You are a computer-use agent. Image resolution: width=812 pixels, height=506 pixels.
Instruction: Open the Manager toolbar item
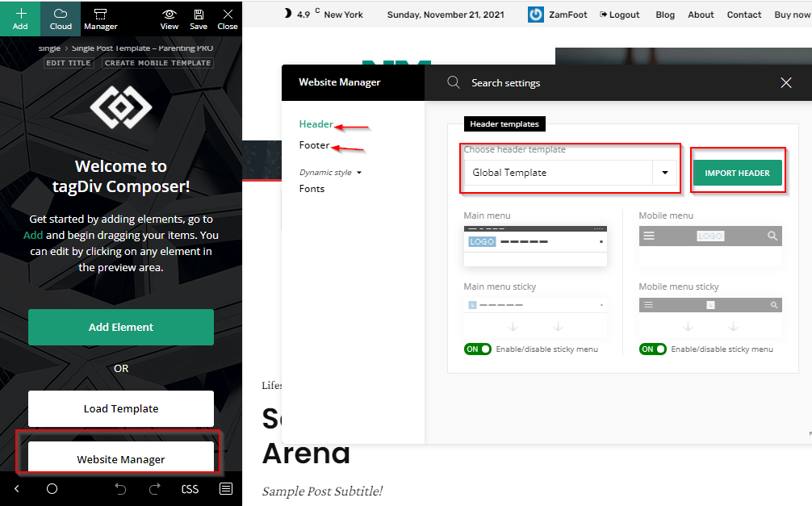(x=100, y=19)
